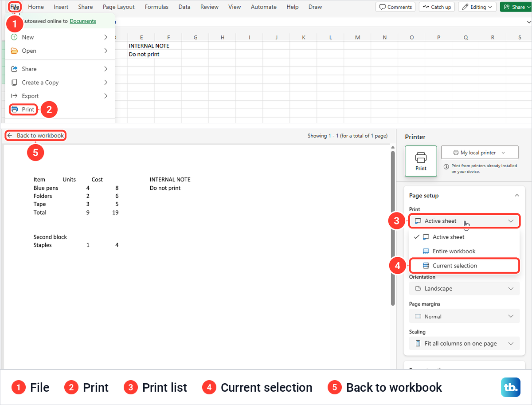Open the Share ribbon tab

86,7
